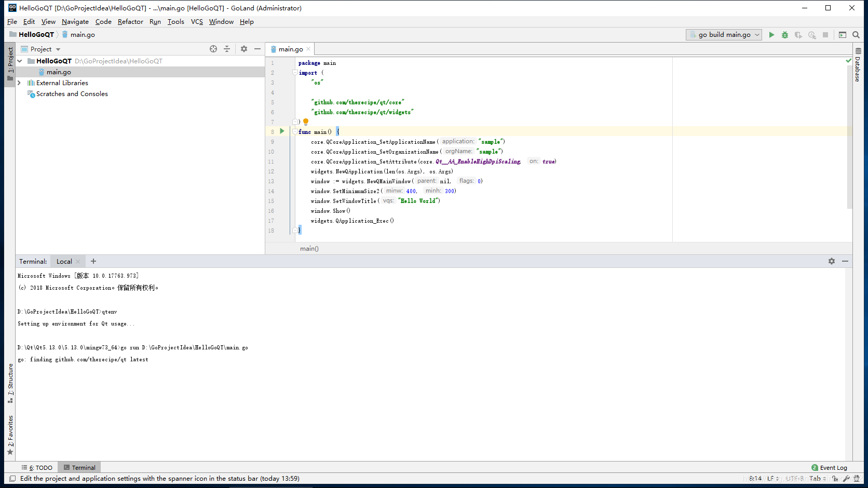868x488 pixels.
Task: Add a new terminal session tab
Action: pos(93,261)
